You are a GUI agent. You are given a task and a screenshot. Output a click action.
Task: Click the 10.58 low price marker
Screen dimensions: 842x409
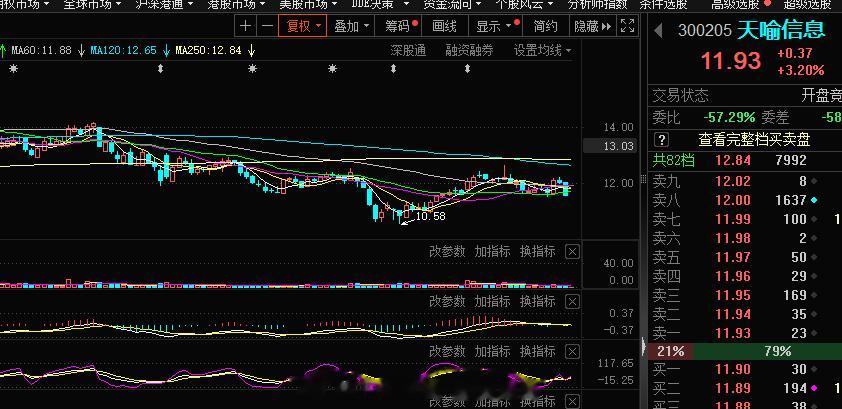430,216
